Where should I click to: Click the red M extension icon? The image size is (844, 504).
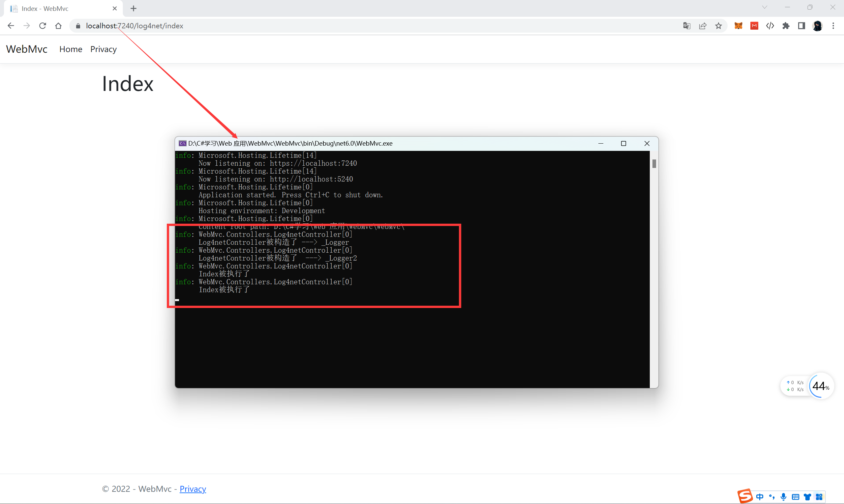pyautogui.click(x=754, y=26)
